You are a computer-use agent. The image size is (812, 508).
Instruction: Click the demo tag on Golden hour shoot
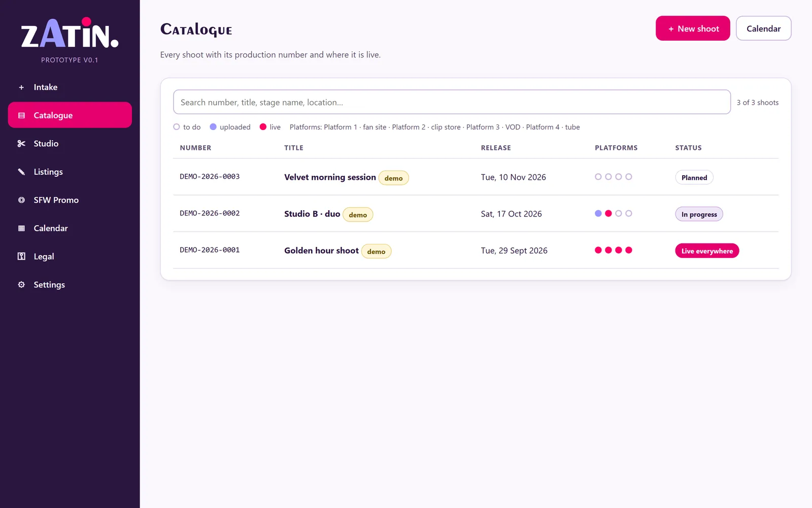376,251
